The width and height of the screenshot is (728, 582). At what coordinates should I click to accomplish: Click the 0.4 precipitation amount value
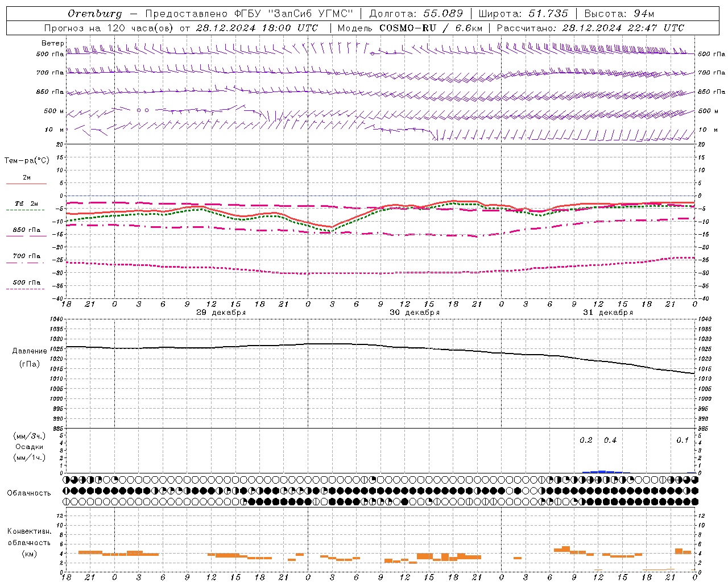point(610,440)
